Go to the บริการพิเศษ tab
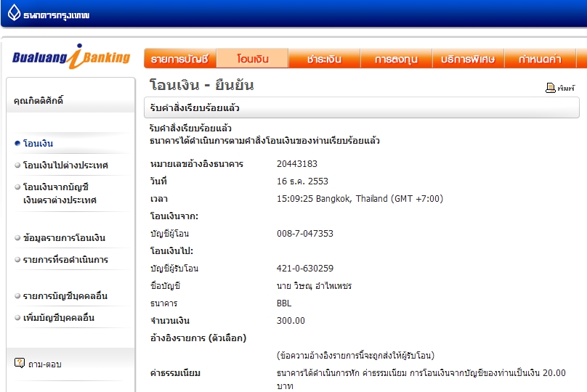 tap(469, 59)
